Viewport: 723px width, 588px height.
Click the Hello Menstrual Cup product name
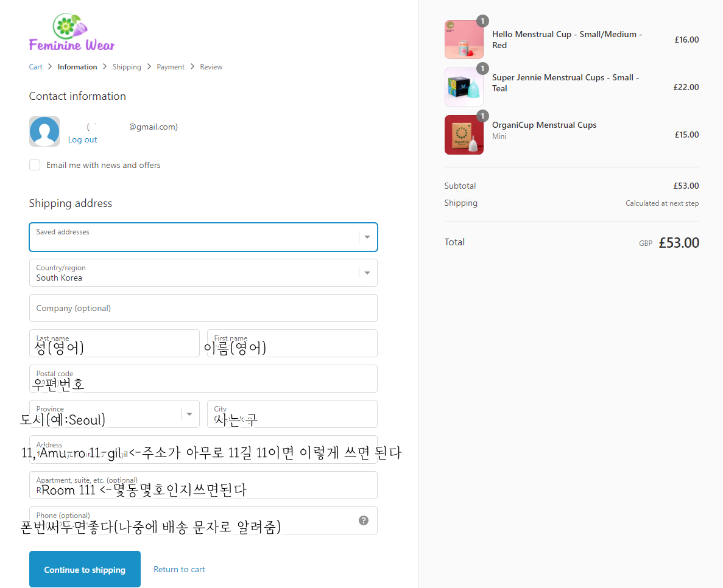coord(566,40)
